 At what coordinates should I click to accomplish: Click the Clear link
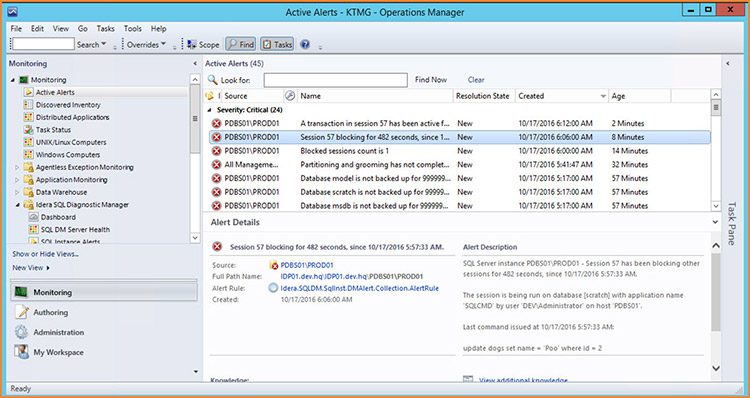476,80
